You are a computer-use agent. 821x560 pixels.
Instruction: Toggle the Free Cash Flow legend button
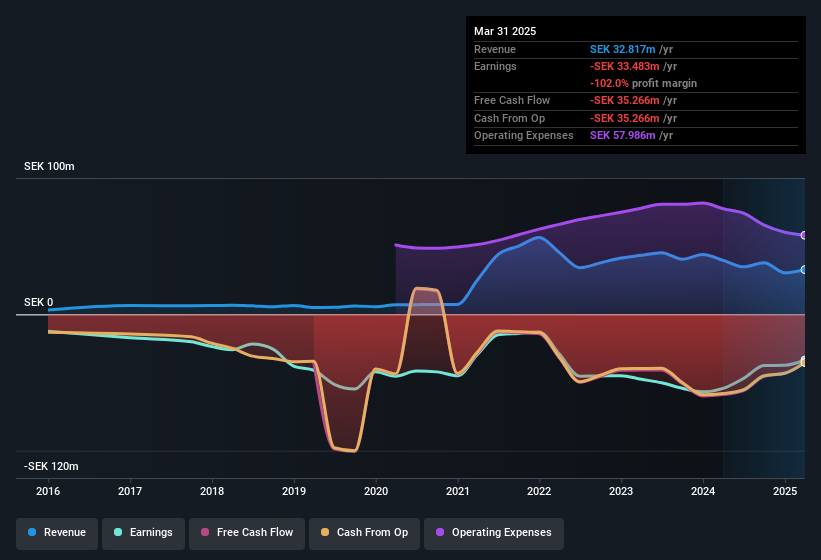(x=247, y=533)
